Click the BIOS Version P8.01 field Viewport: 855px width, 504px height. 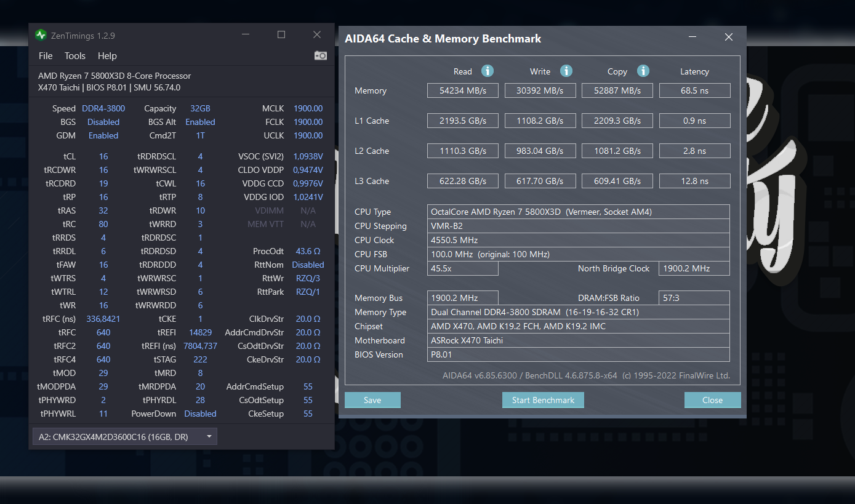(x=579, y=354)
